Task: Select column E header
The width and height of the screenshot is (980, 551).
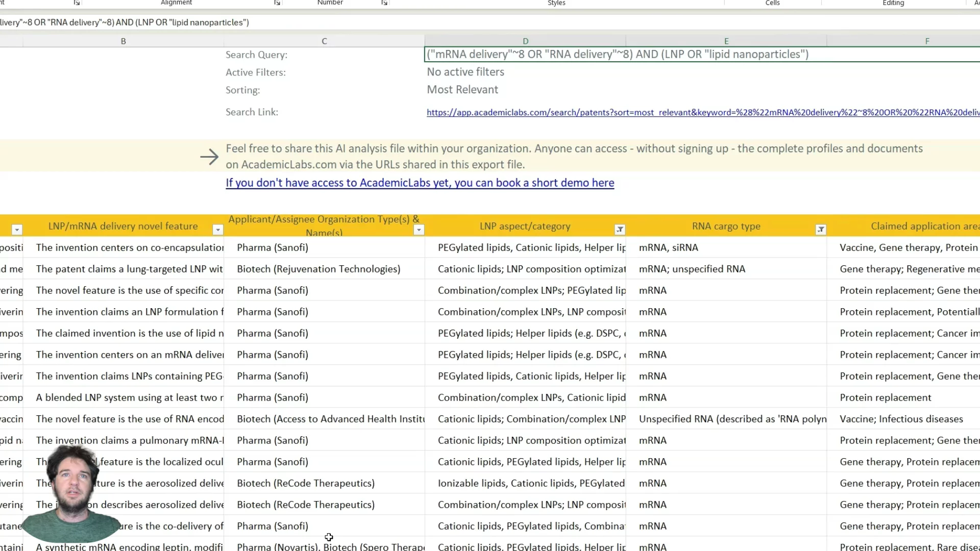Action: [x=726, y=41]
